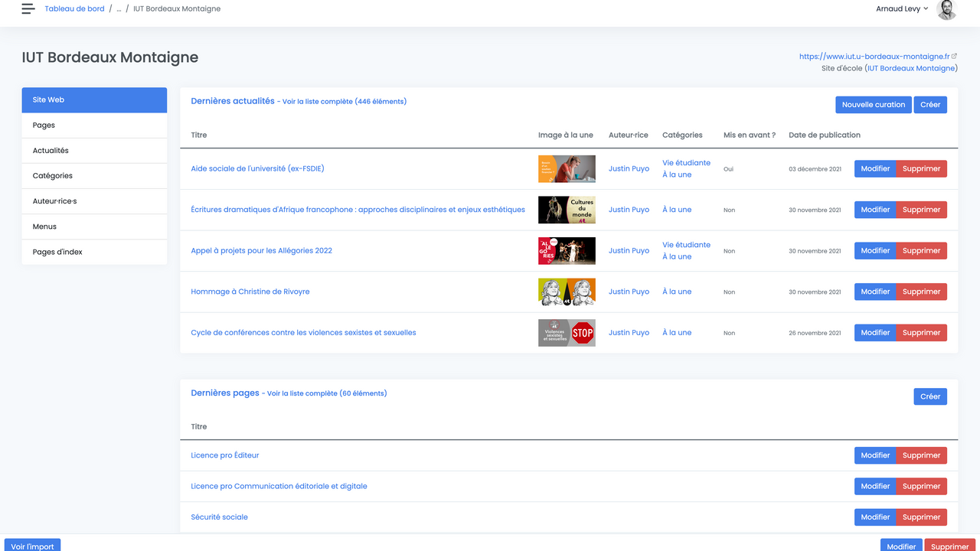Open the Arnaud Levy account dropdown
The width and height of the screenshot is (980, 551).
pos(901,8)
